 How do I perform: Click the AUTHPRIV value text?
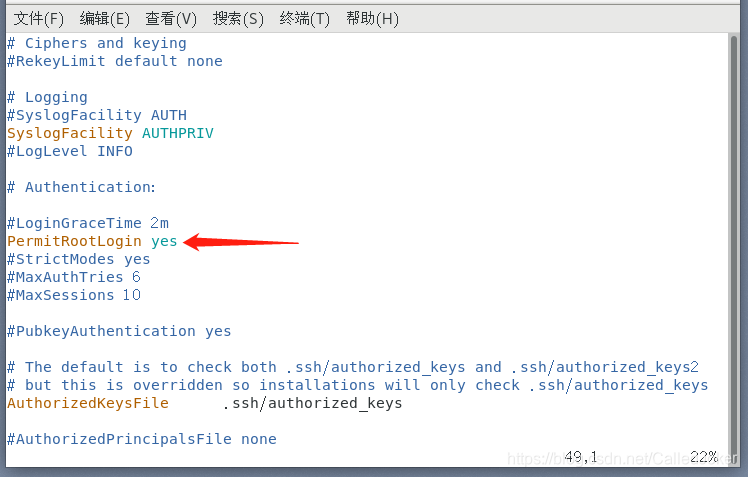point(177,133)
